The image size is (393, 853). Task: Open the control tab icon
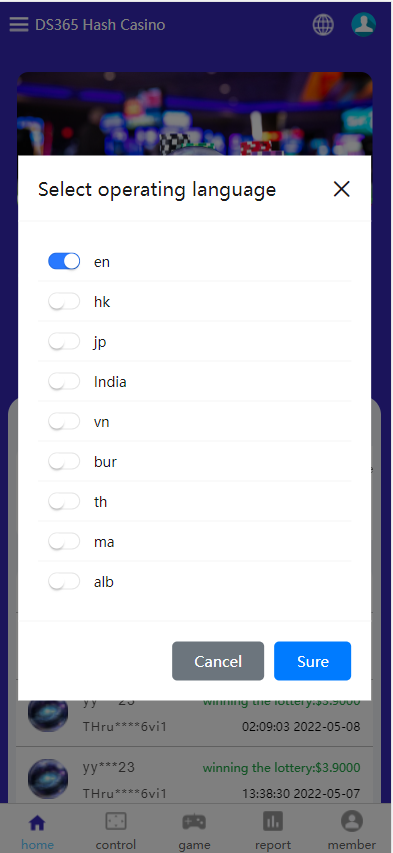116,821
